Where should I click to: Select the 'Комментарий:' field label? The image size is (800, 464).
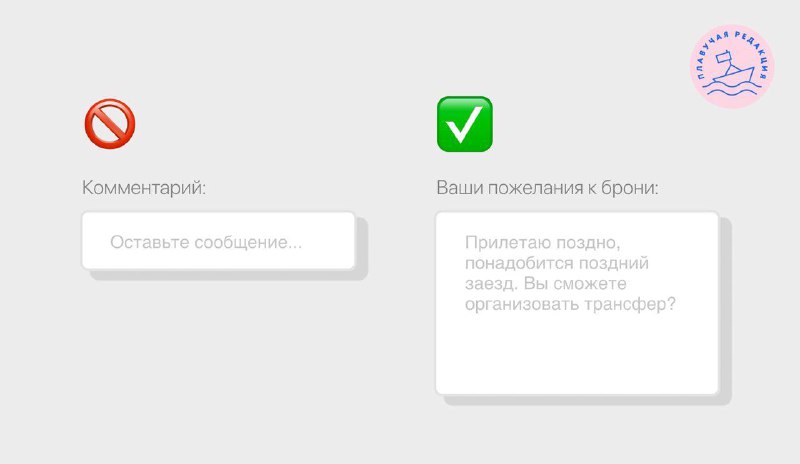pyautogui.click(x=144, y=188)
